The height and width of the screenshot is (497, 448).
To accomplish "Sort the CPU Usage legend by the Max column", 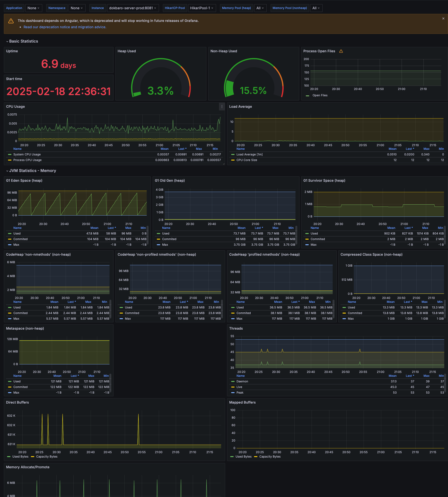I will pos(199,149).
